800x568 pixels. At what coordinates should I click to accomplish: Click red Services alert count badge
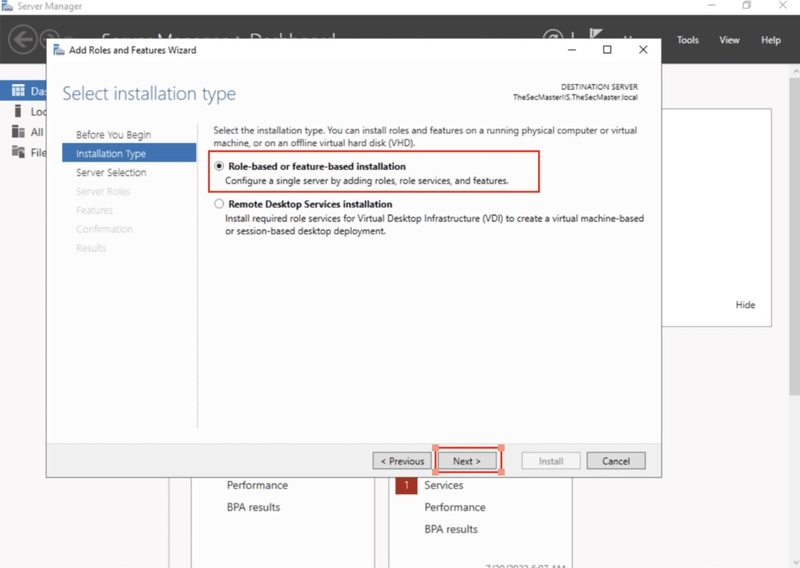click(x=406, y=485)
